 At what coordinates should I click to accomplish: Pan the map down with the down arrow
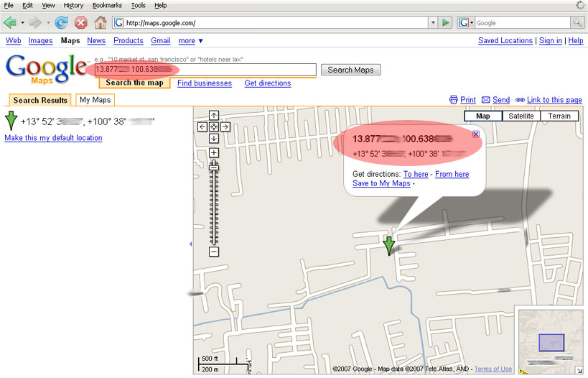pyautogui.click(x=214, y=138)
